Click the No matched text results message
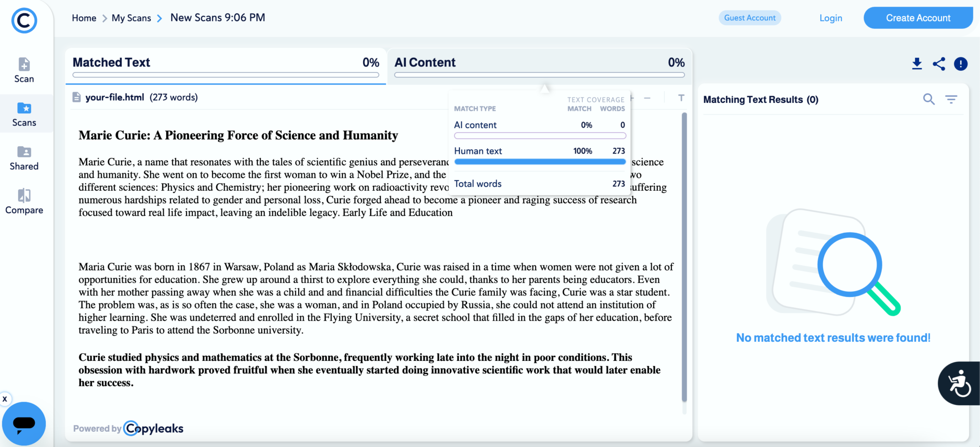 click(833, 338)
